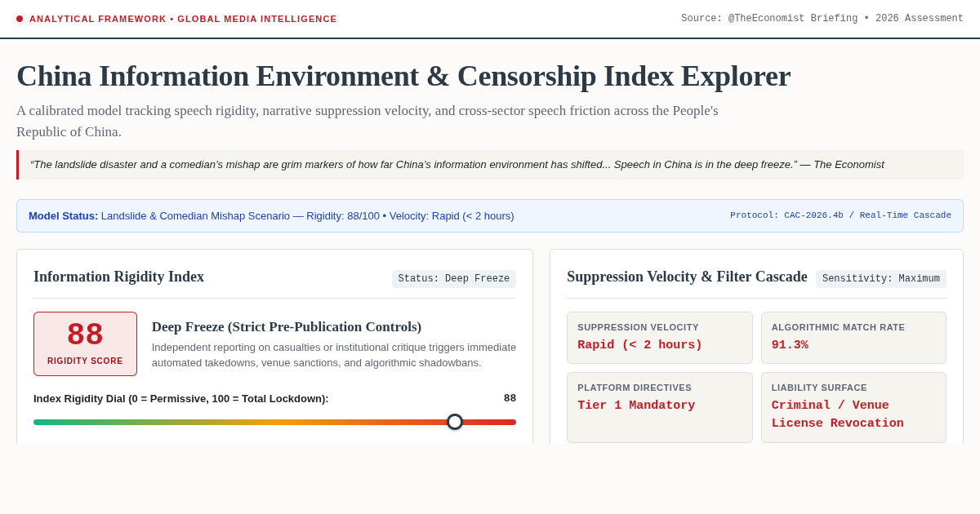Click the Sensitivity: Maximum badge
Viewport: 980px width, 514px height.
coord(881,279)
